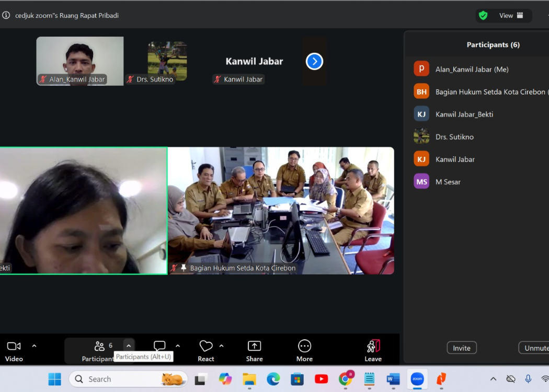This screenshot has width=549, height=392.
Task: Click the Share screen icon
Action: click(254, 346)
